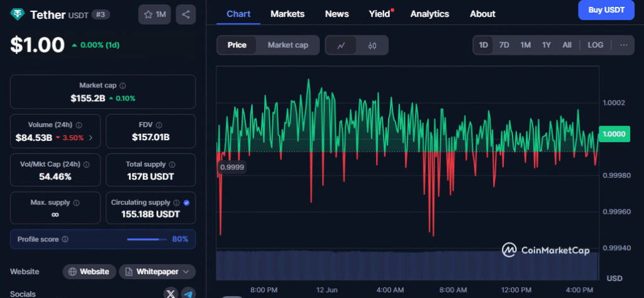Open Market cap info tooltip icon
The height and width of the screenshot is (298, 644).
click(123, 86)
